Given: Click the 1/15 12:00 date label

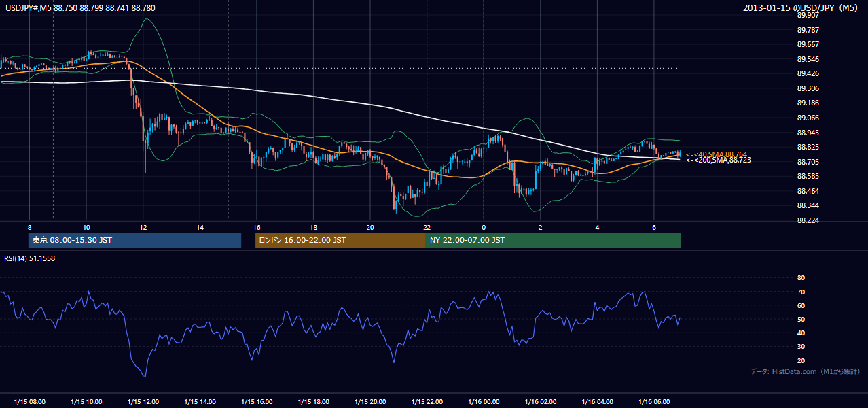Looking at the screenshot, I should click(143, 402).
